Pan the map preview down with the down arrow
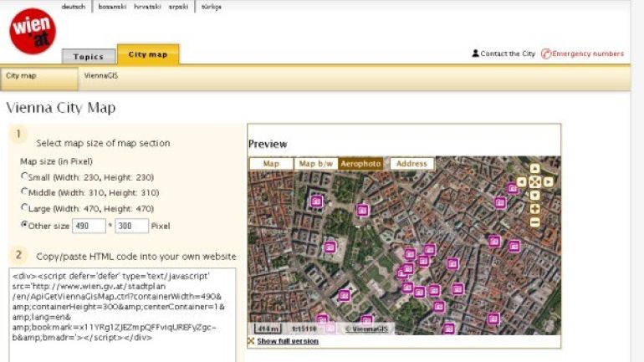Image resolution: width=644 pixels, height=362 pixels. [x=534, y=196]
